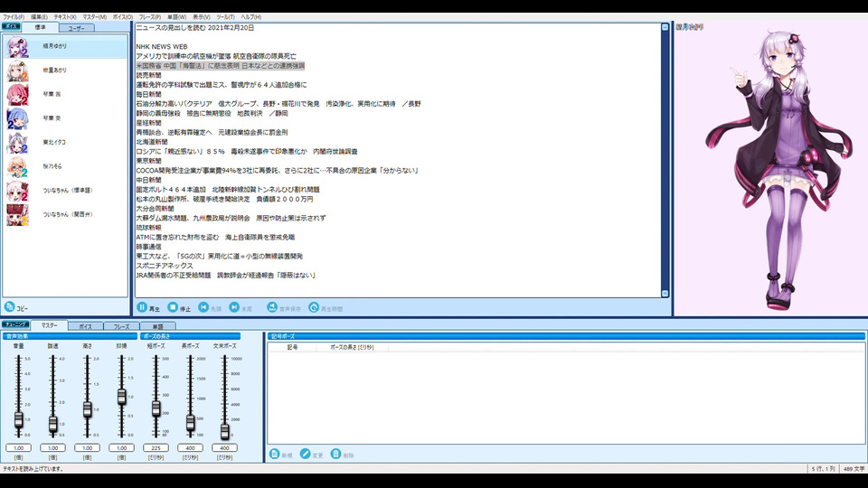Viewport: 868px width, 488px height.
Task: Click the 音量 value field
Action: pos(18,447)
